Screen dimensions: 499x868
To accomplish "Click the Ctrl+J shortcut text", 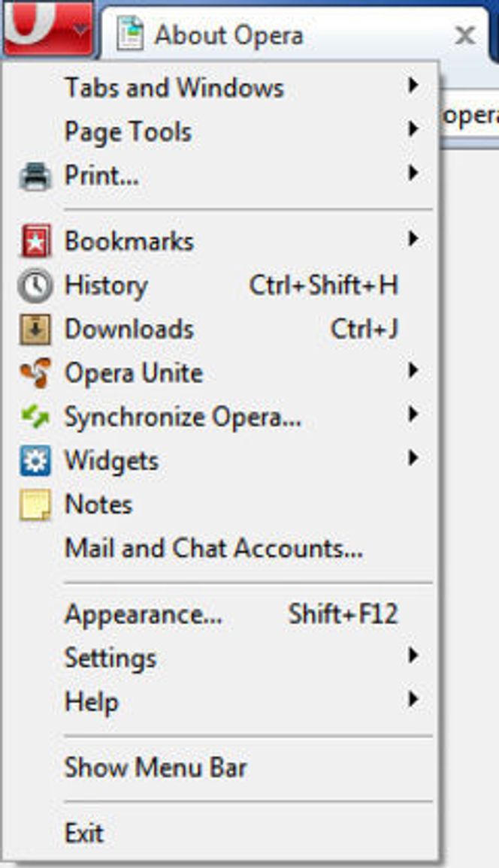I will coord(364,329).
